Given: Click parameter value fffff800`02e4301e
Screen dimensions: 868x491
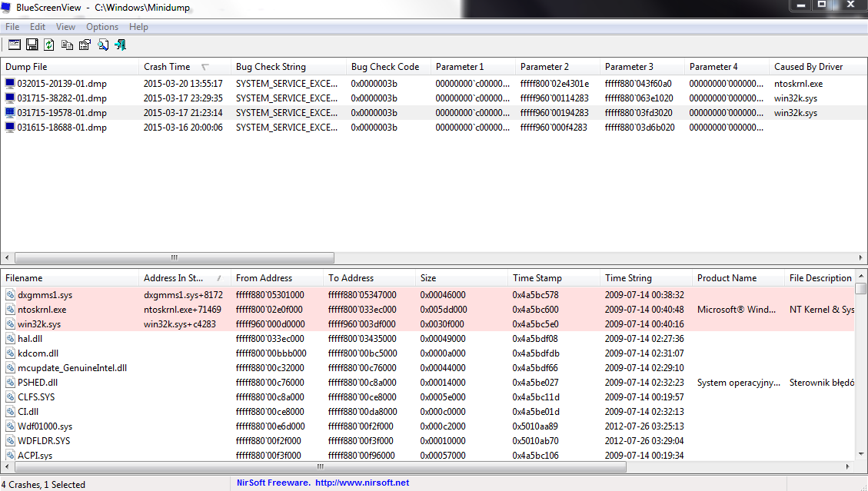Looking at the screenshot, I should (554, 84).
